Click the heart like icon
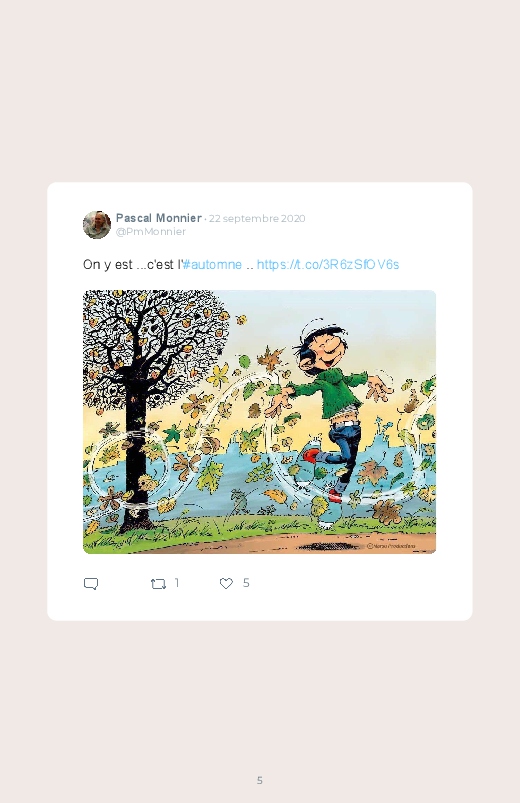520x803 pixels. [x=226, y=583]
